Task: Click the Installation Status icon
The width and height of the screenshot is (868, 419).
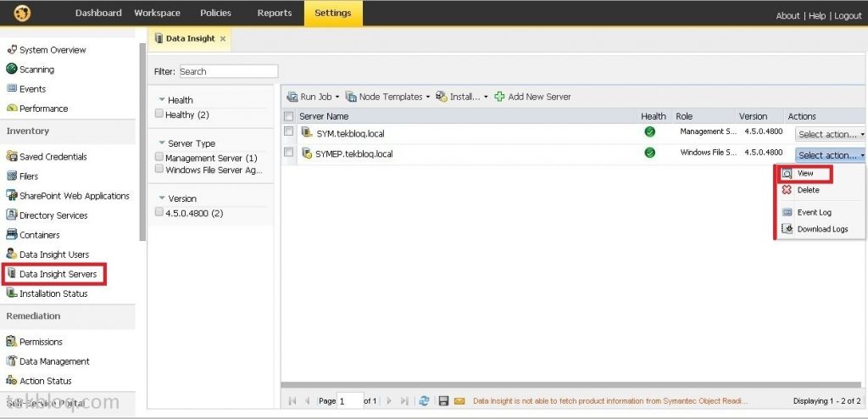Action: coord(12,293)
